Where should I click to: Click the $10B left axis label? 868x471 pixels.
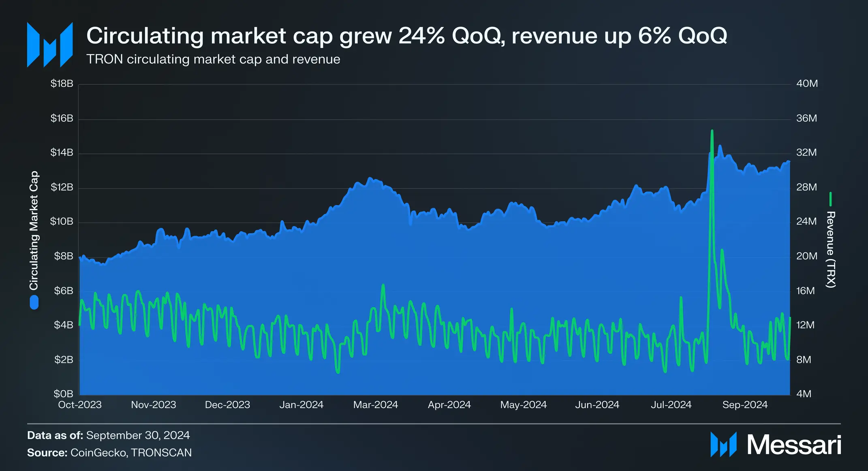coord(62,221)
